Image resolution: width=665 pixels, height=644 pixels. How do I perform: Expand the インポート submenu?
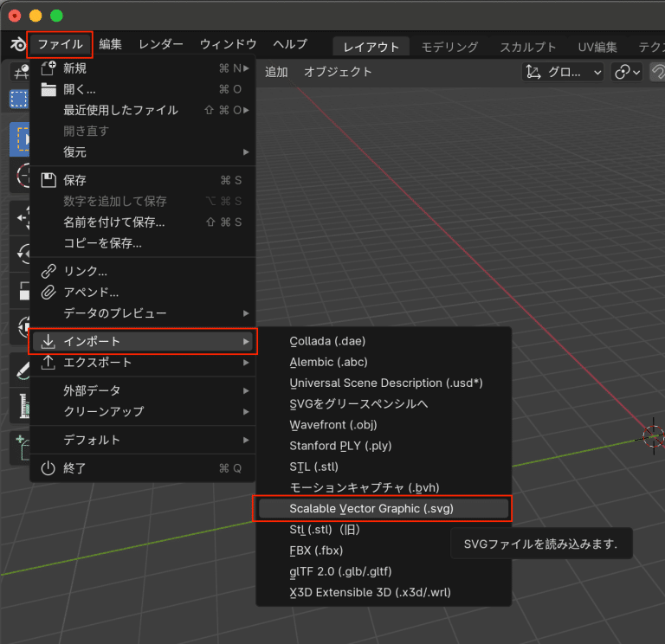143,341
